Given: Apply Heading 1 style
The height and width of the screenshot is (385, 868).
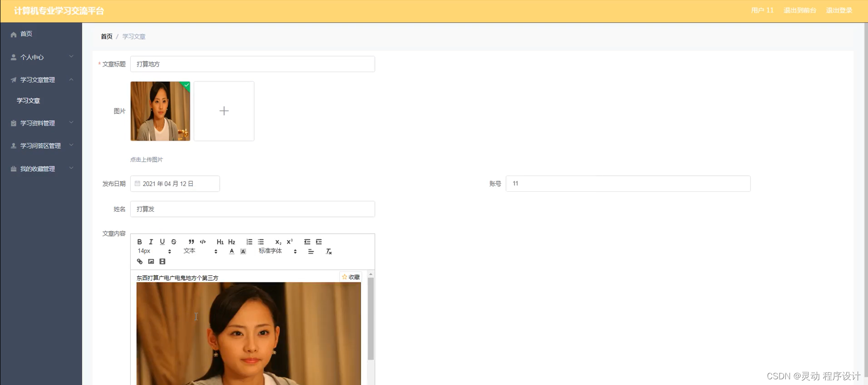Looking at the screenshot, I should [220, 242].
